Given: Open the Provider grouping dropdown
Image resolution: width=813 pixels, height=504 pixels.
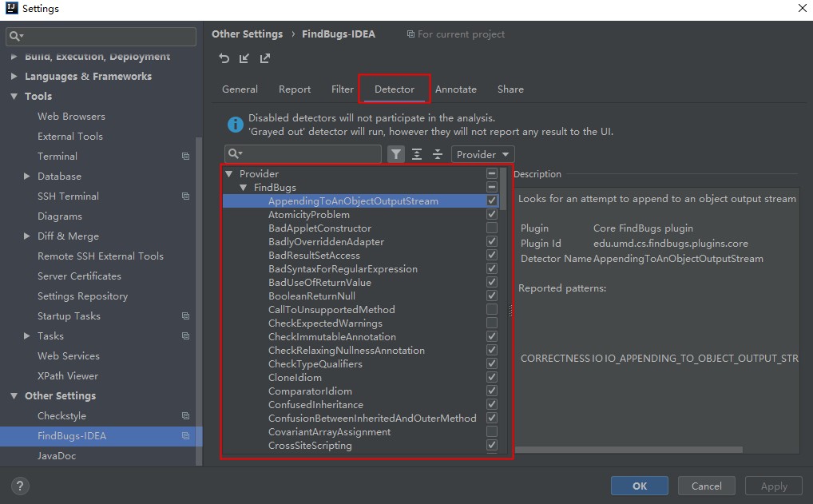Looking at the screenshot, I should click(482, 154).
